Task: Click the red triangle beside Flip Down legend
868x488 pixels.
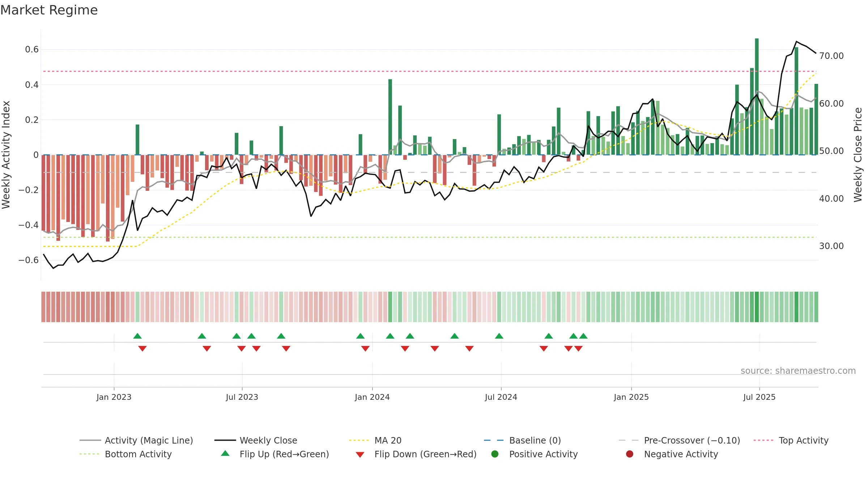Action: pyautogui.click(x=360, y=455)
